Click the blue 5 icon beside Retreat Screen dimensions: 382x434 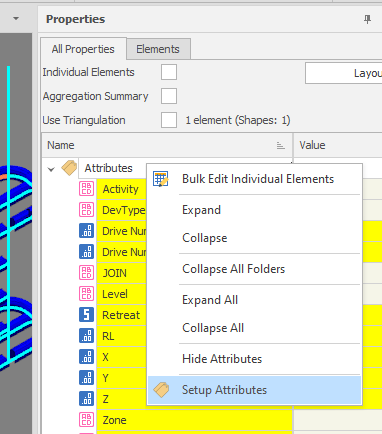[86, 315]
